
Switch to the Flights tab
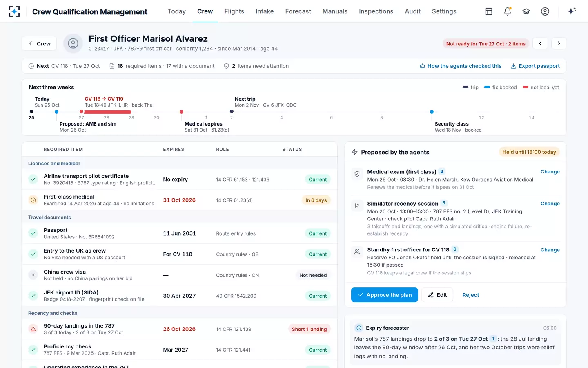tap(234, 11)
